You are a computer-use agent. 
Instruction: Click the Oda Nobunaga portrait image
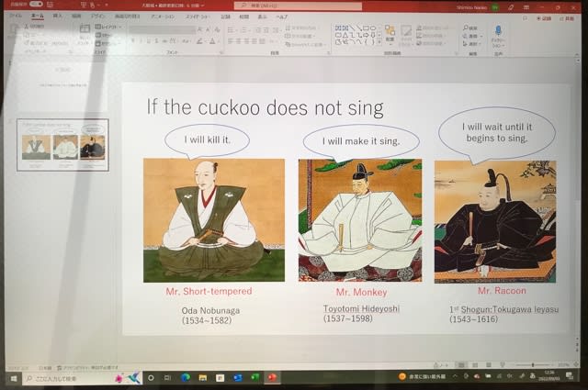click(214, 220)
